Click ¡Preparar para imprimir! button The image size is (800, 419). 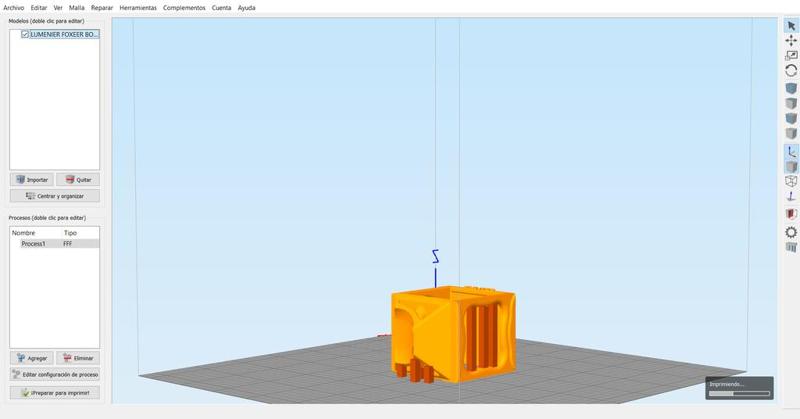pos(55,393)
